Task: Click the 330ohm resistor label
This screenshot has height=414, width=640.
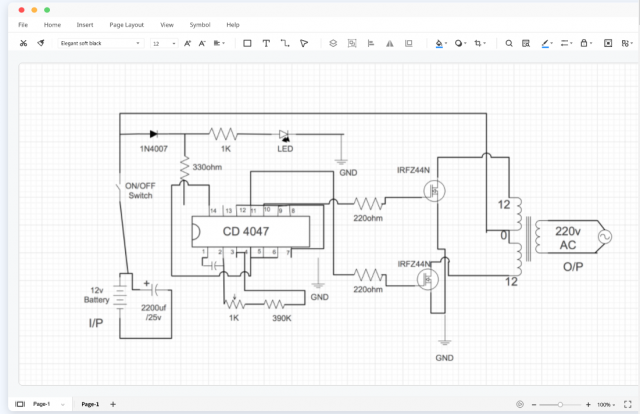Action: pos(207,167)
